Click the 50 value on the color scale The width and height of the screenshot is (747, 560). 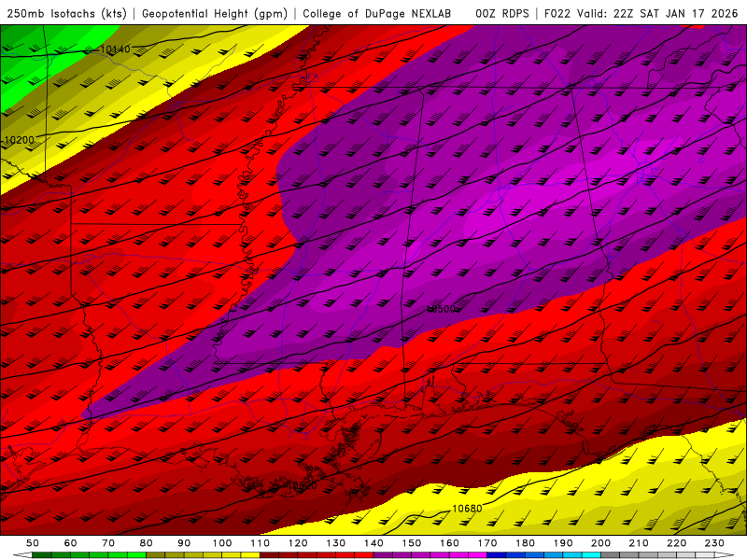point(33,543)
